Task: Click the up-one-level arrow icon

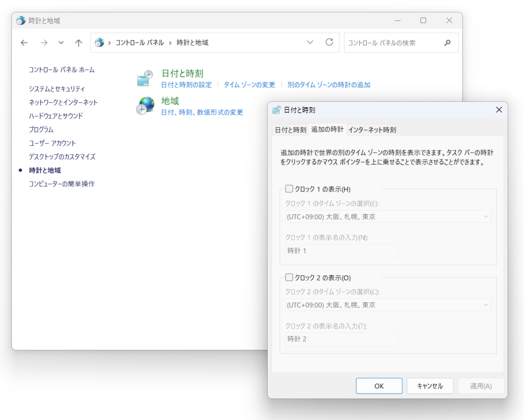Action: (79, 42)
